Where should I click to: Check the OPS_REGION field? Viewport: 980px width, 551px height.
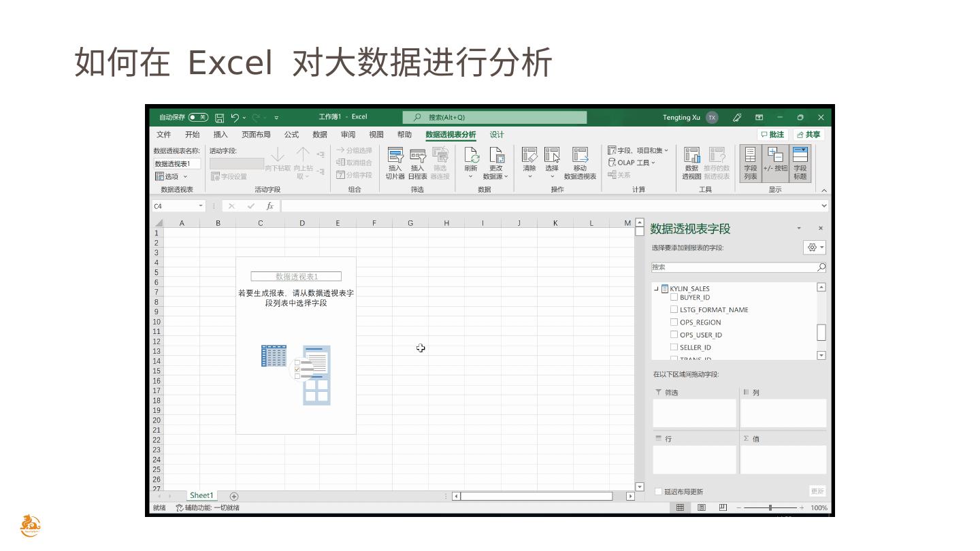[674, 322]
